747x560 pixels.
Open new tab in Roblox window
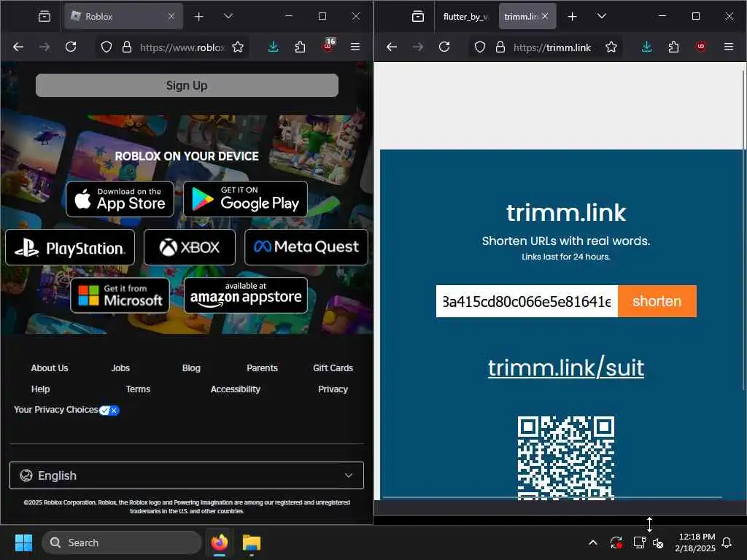click(198, 17)
